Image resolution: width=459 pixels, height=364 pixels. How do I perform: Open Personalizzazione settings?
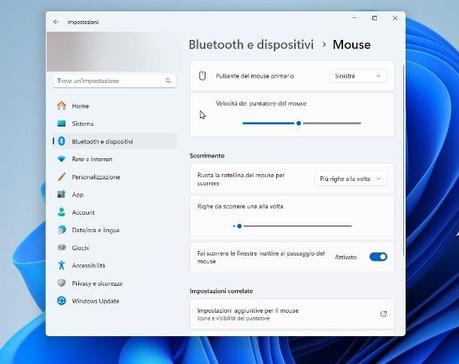coord(114,177)
